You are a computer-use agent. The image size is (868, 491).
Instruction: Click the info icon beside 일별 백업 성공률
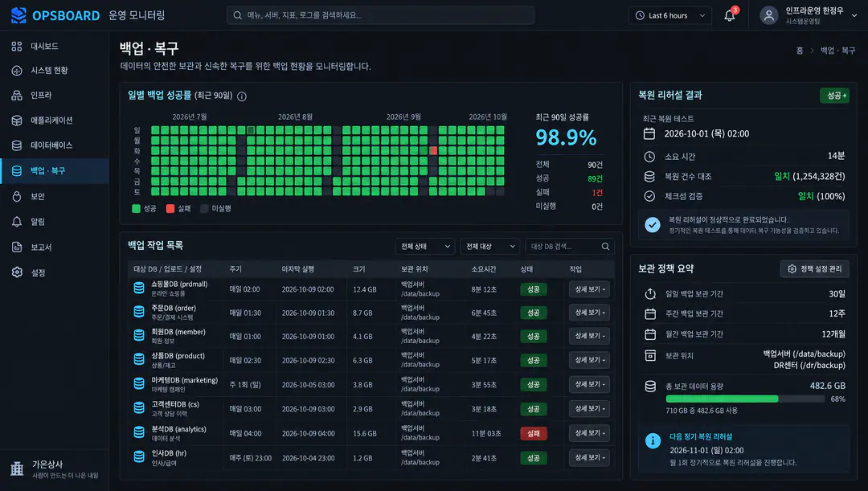[242, 96]
